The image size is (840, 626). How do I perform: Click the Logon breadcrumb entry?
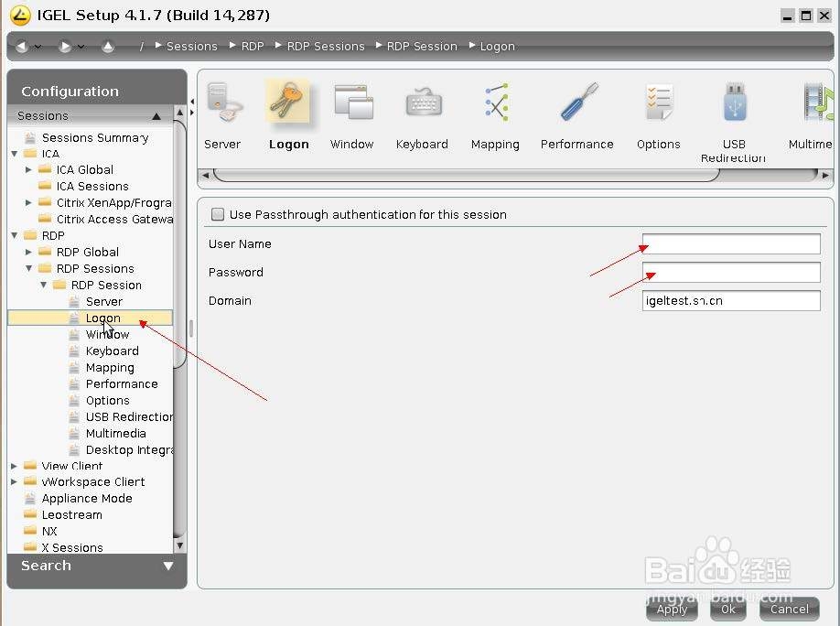pyautogui.click(x=497, y=47)
